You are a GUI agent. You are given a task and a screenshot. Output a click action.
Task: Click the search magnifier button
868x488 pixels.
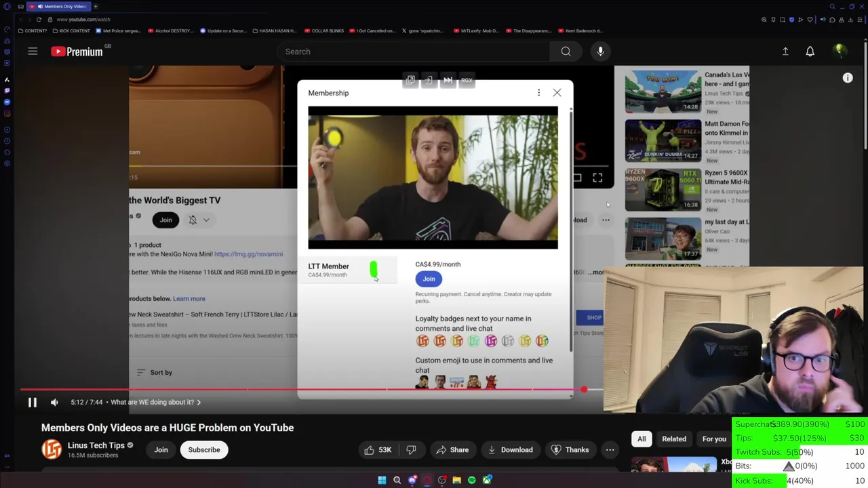click(x=566, y=52)
